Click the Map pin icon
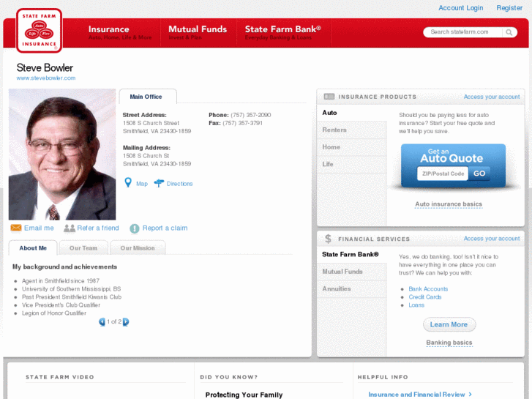532x399 pixels. [x=128, y=183]
